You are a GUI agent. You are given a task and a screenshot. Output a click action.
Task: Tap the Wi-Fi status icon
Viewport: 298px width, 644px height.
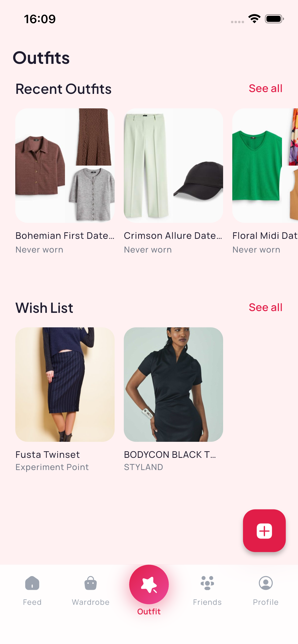(x=254, y=19)
